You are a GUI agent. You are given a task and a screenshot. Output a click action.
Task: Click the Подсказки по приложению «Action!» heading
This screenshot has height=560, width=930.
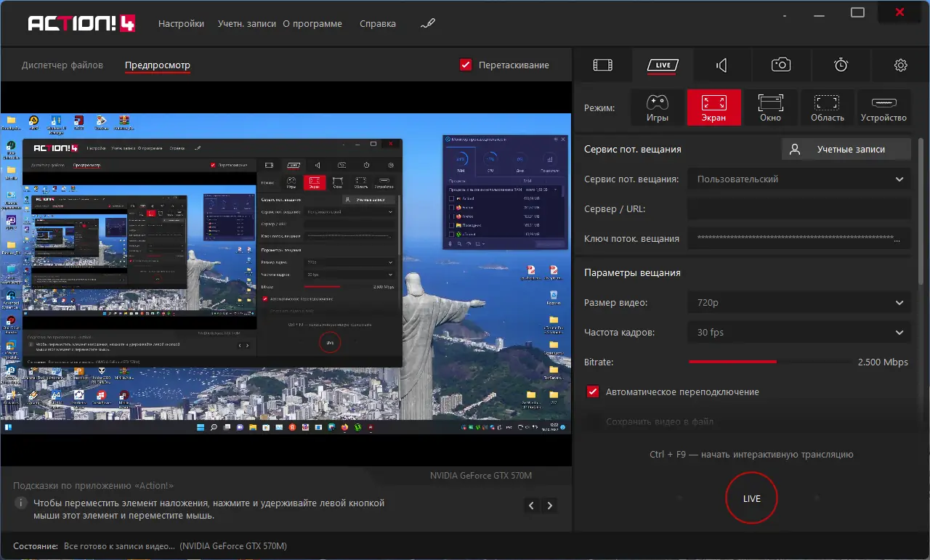click(x=94, y=485)
